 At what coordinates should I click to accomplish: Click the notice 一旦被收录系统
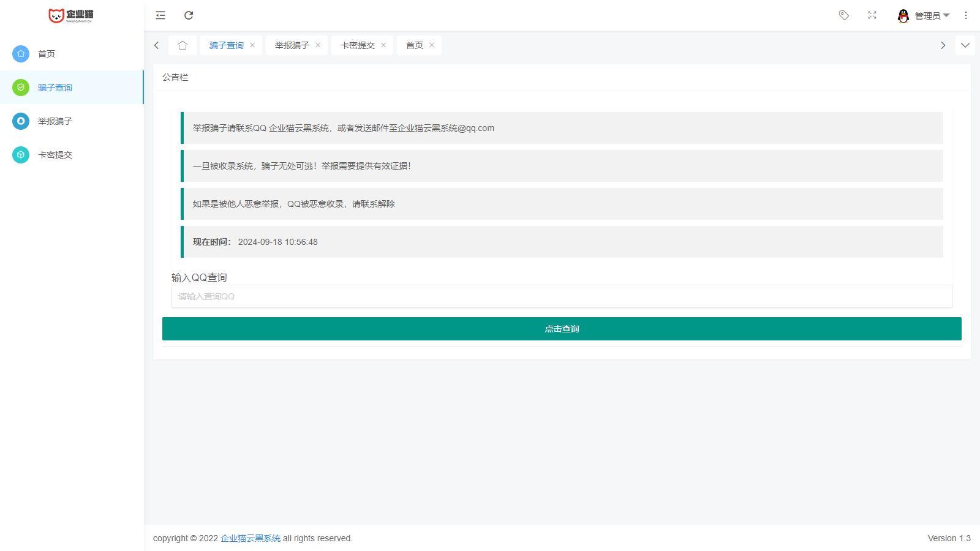(562, 166)
